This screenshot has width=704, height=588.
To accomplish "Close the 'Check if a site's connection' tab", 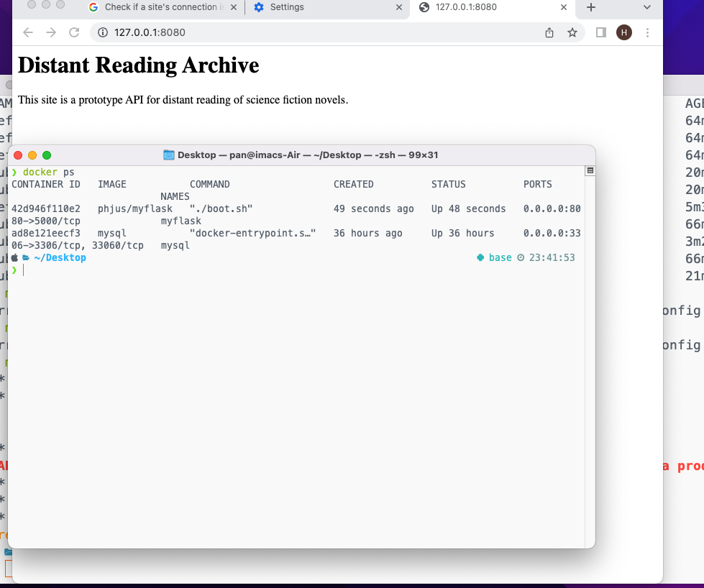I will click(x=234, y=7).
